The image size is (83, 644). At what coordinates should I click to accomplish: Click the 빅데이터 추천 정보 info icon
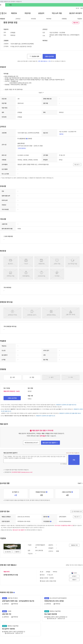tap(14, 593)
